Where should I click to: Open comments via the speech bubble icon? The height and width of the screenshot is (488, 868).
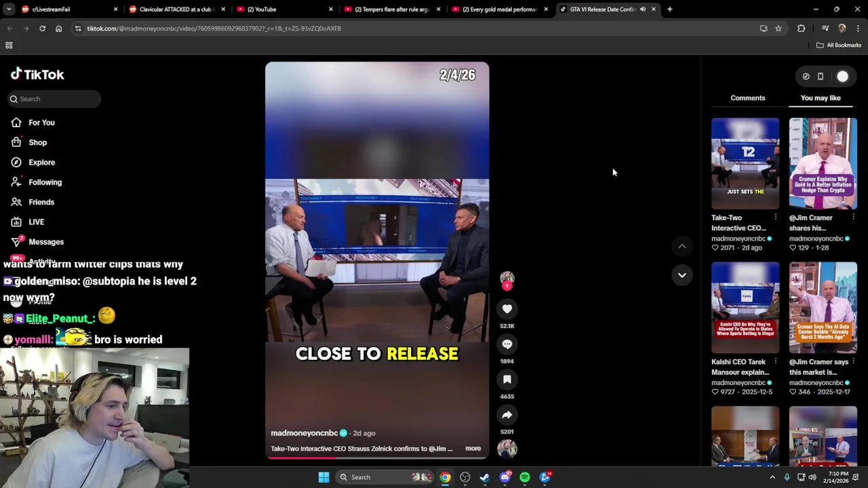tap(507, 344)
